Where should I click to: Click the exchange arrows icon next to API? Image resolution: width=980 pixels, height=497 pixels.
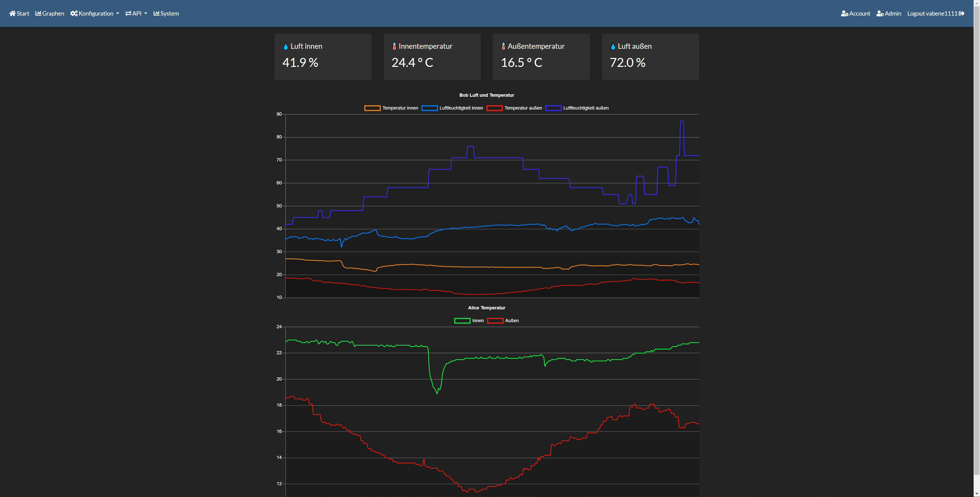tap(128, 13)
